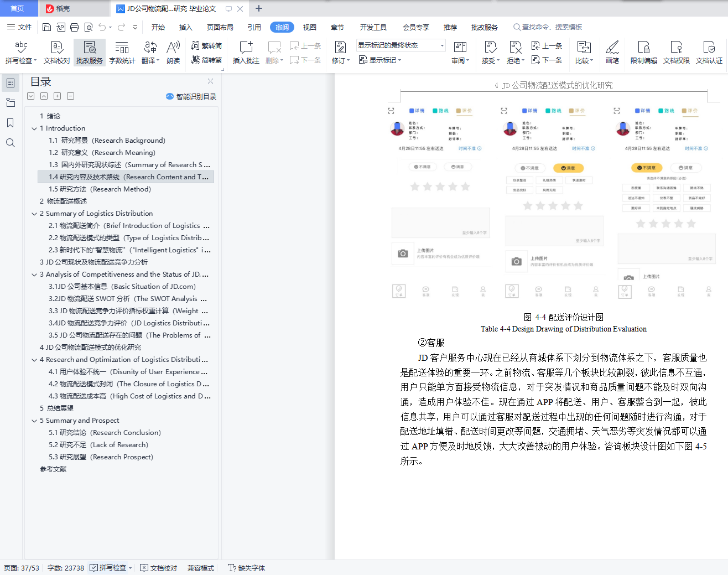
Task: Switch to the 开发工具 ribbon tab
Action: pyautogui.click(x=373, y=27)
